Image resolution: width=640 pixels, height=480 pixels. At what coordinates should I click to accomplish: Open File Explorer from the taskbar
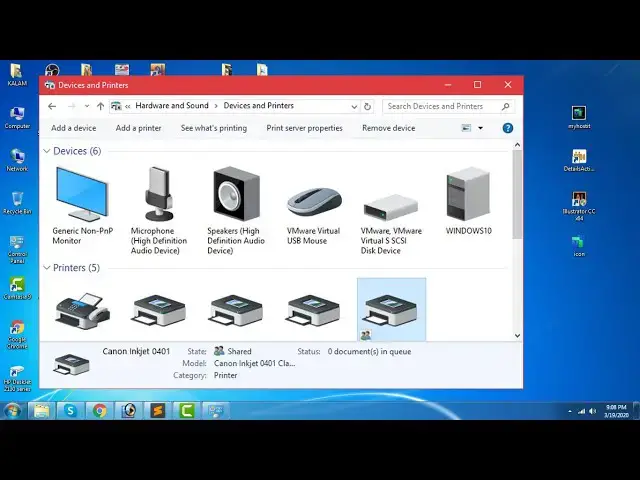[42, 411]
